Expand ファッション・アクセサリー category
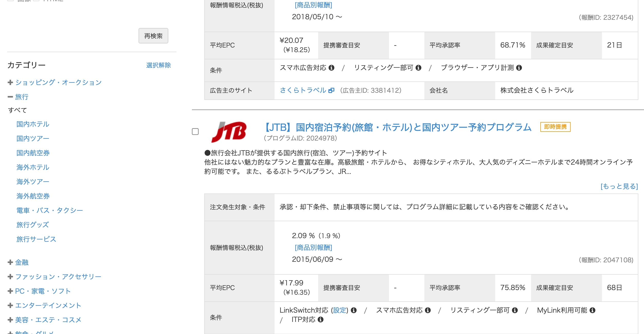644x334 pixels. pos(10,276)
